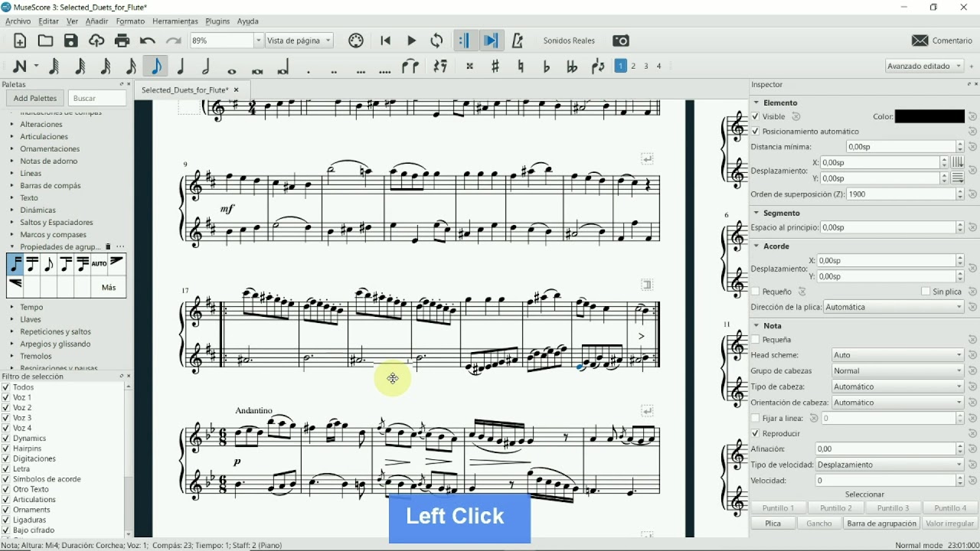Open the Vista de página dropdown
This screenshot has width=980, height=551.
point(299,41)
